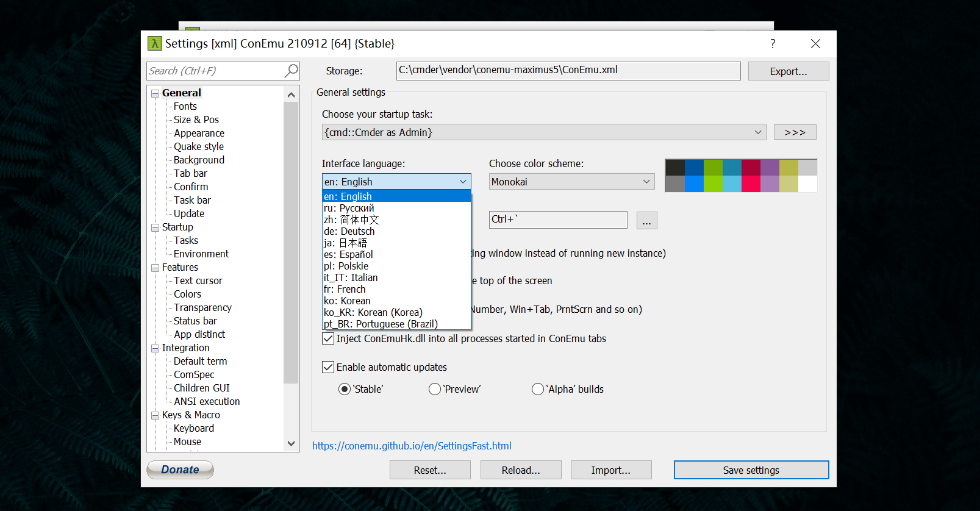980x511 pixels.
Task: Close the Settings dialog window
Action: pyautogui.click(x=815, y=43)
